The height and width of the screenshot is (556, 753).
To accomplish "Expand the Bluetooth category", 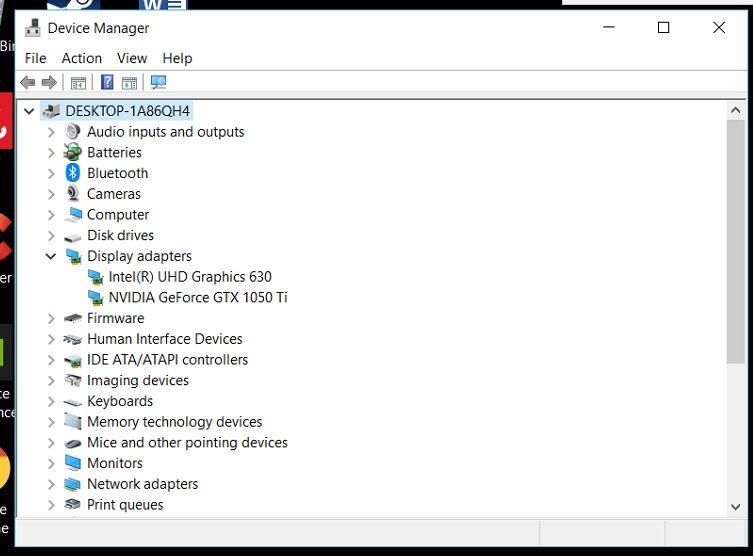I will (51, 173).
